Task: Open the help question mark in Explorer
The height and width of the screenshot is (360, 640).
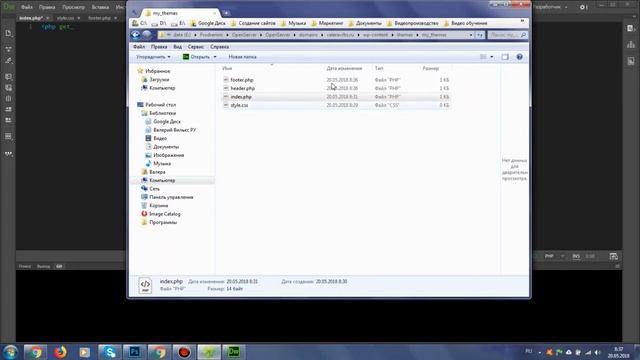Action: pos(519,57)
